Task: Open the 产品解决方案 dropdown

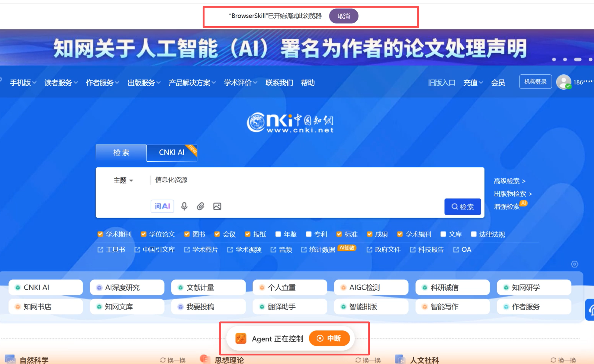Action: (192, 83)
